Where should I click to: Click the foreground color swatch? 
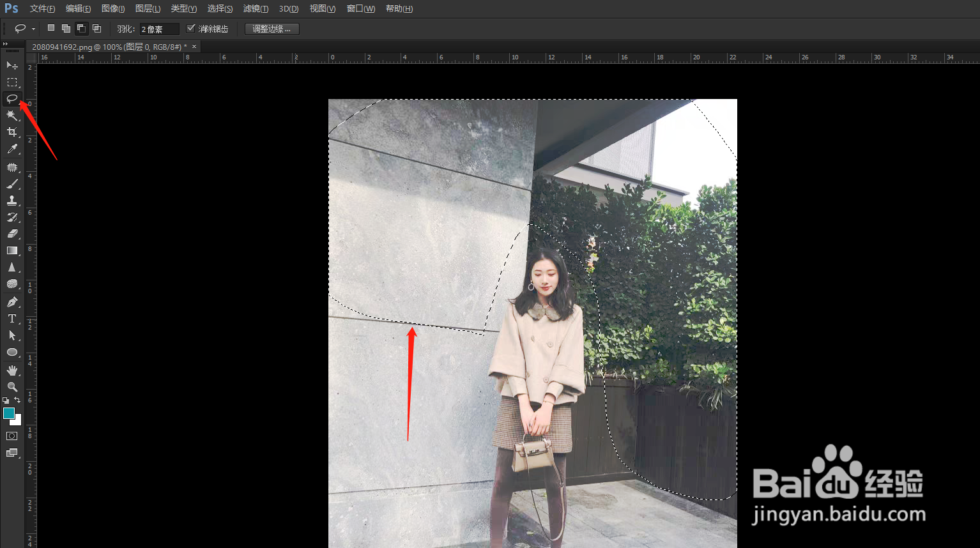click(x=8, y=414)
